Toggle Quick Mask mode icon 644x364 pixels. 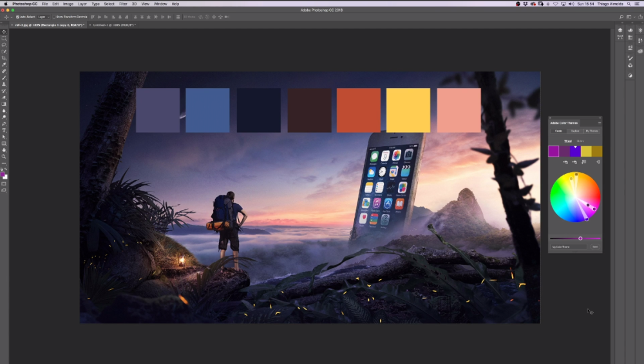click(4, 184)
